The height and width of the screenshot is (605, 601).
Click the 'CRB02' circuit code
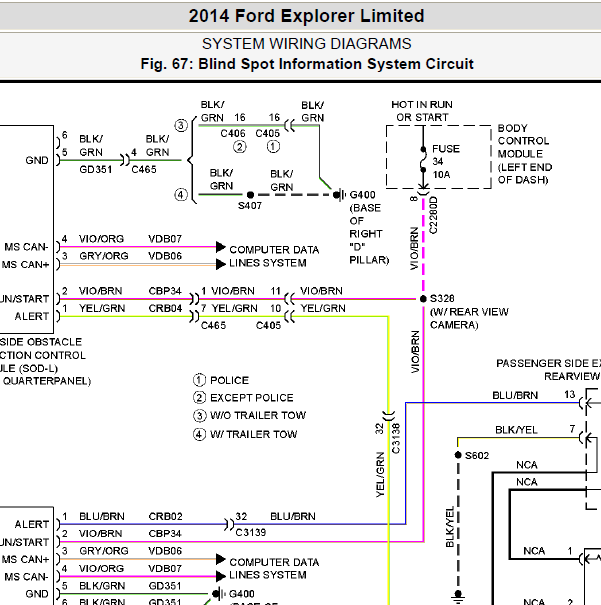[x=165, y=516]
